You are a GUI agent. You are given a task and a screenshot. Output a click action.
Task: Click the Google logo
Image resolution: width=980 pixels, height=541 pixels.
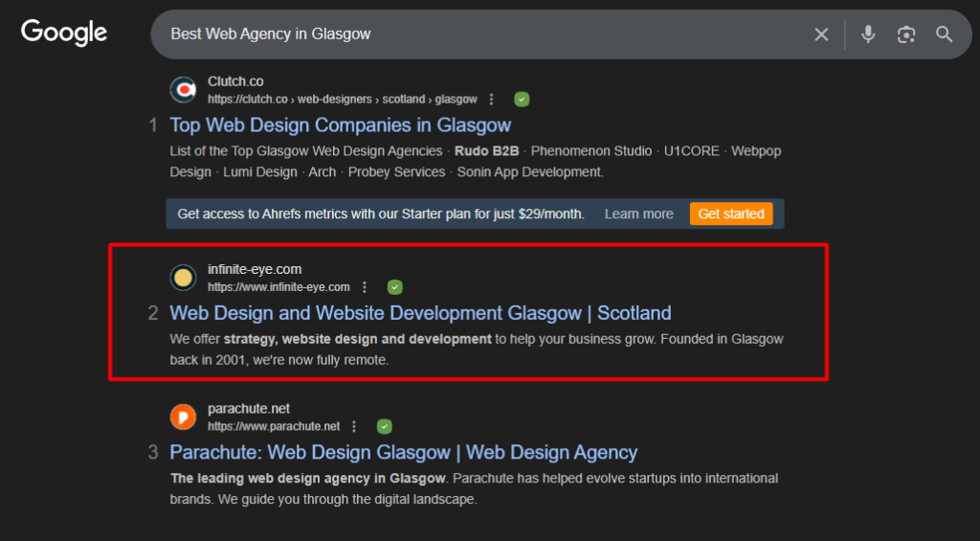click(x=64, y=33)
